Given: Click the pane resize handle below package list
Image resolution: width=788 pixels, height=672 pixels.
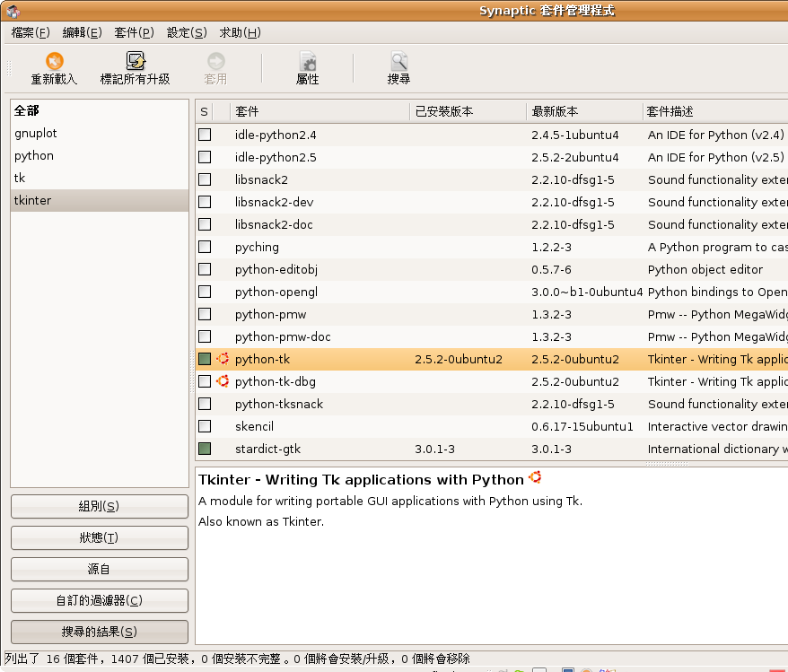Looking at the screenshot, I should click(666, 464).
